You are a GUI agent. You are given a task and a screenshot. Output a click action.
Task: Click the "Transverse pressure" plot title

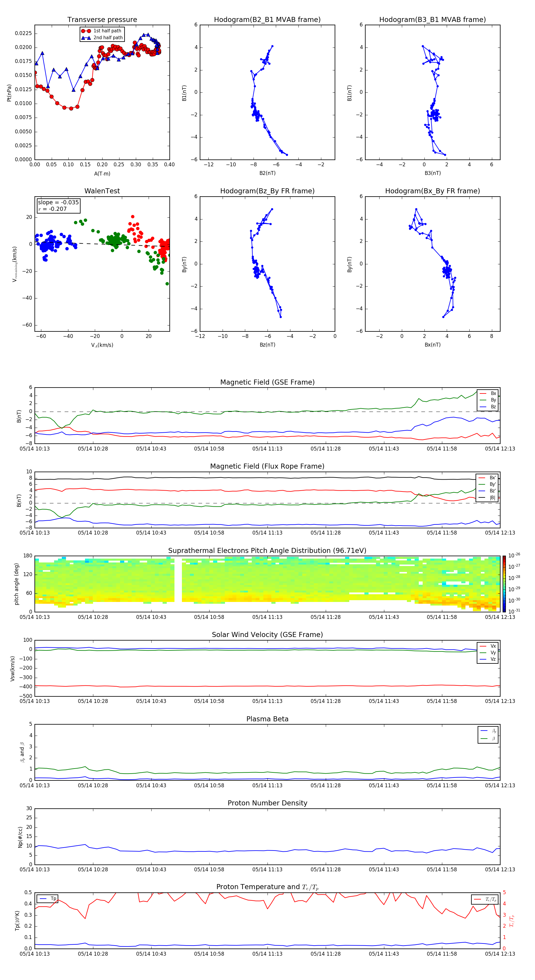tap(102, 20)
